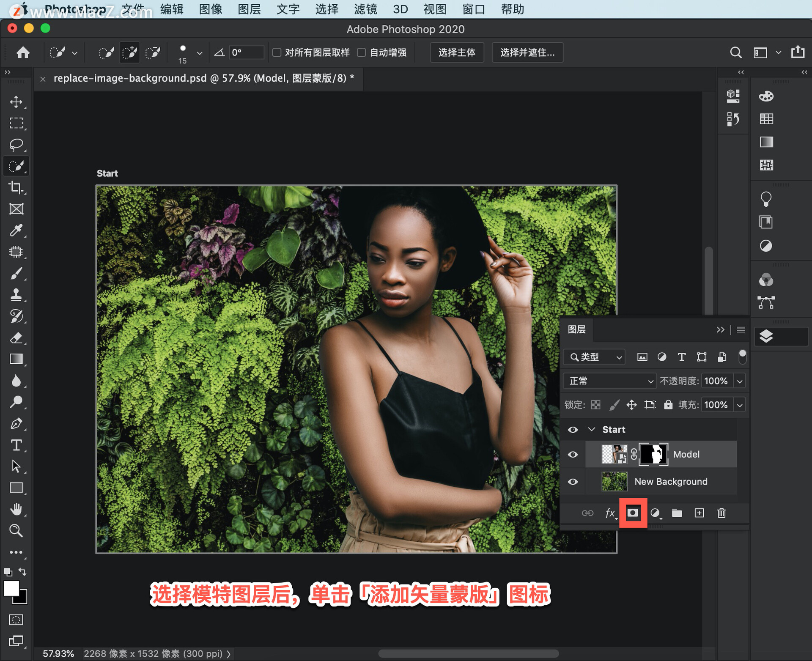Click the 选择主体 button
This screenshot has width=812, height=661.
tap(457, 52)
